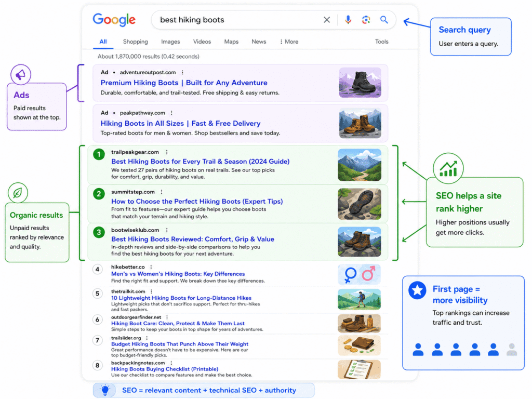Click the hiker illustration thumbnail

(359, 299)
